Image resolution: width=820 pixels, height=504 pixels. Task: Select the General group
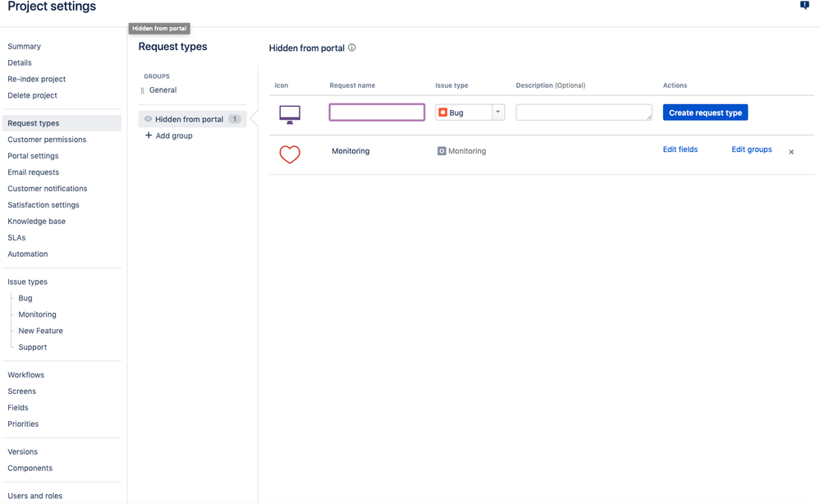(x=163, y=90)
